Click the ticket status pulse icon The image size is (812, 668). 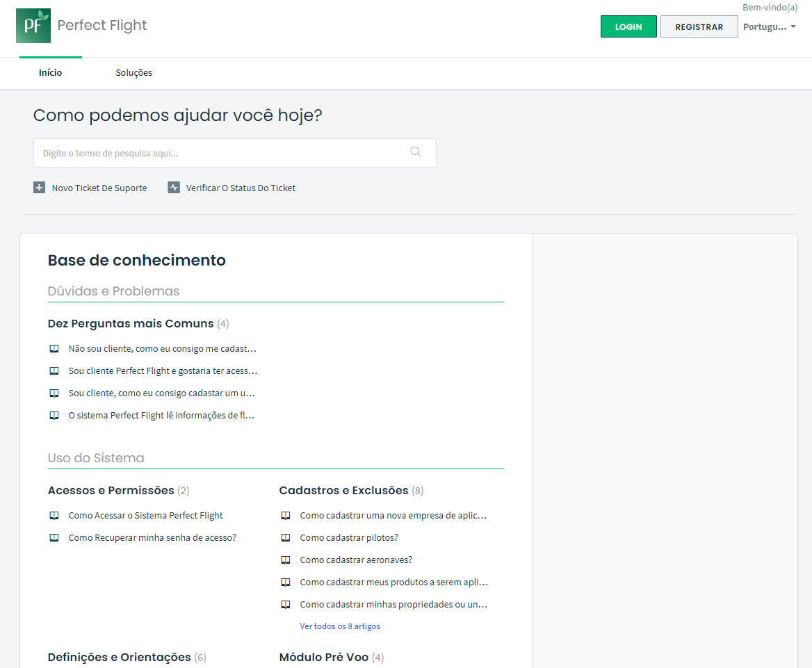pos(174,188)
